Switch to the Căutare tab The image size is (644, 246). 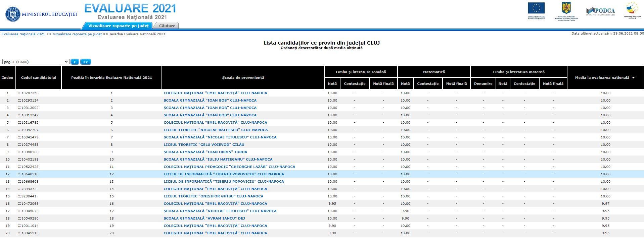coord(167,25)
